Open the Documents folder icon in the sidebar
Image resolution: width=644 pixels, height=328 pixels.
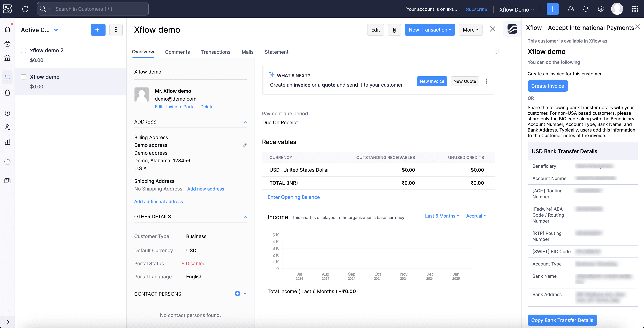(7, 162)
